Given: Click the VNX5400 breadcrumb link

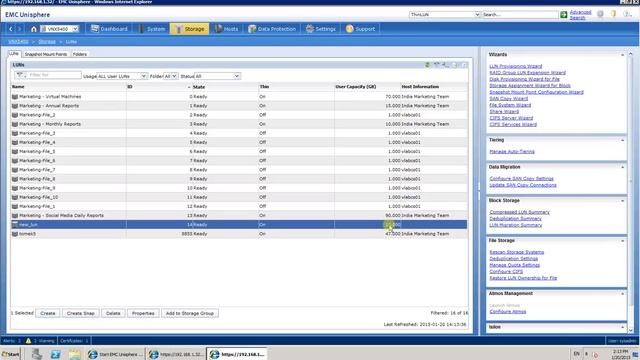Looking at the screenshot, I should point(18,42).
